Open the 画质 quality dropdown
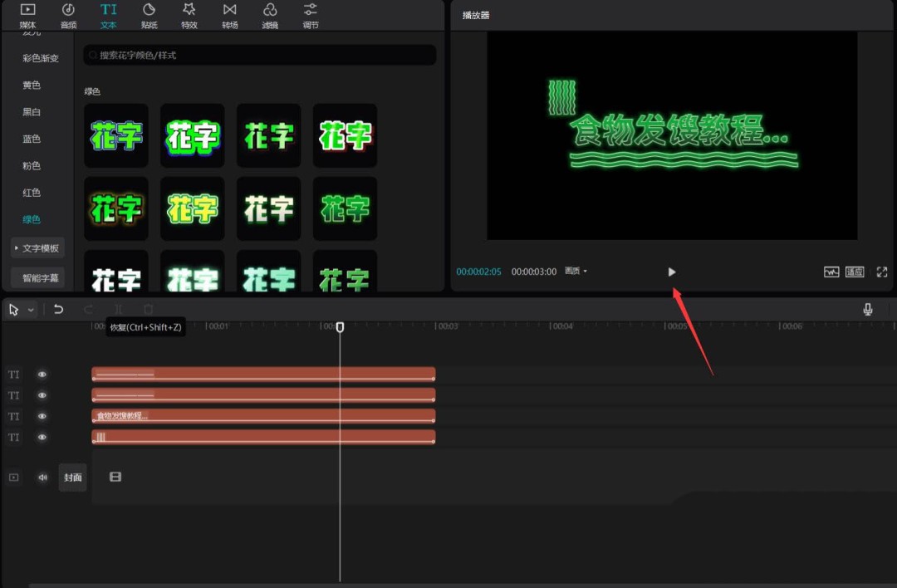The height and width of the screenshot is (588, 897). point(576,272)
